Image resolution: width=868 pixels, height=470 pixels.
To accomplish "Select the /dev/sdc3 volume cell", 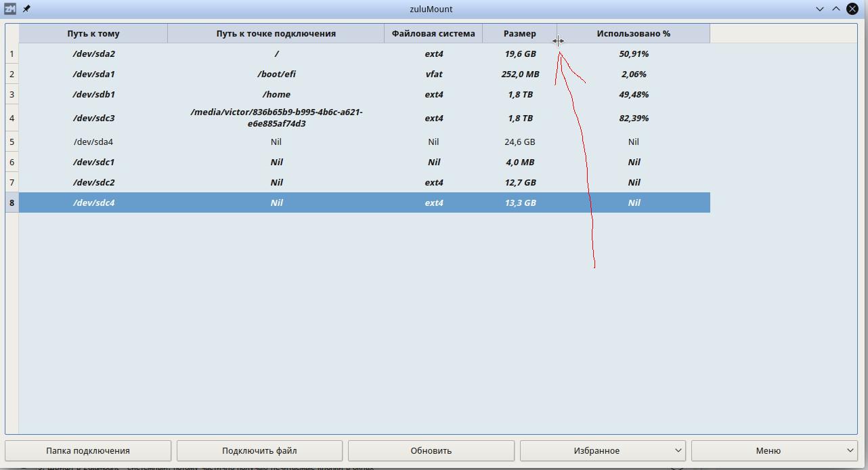I will 93,118.
